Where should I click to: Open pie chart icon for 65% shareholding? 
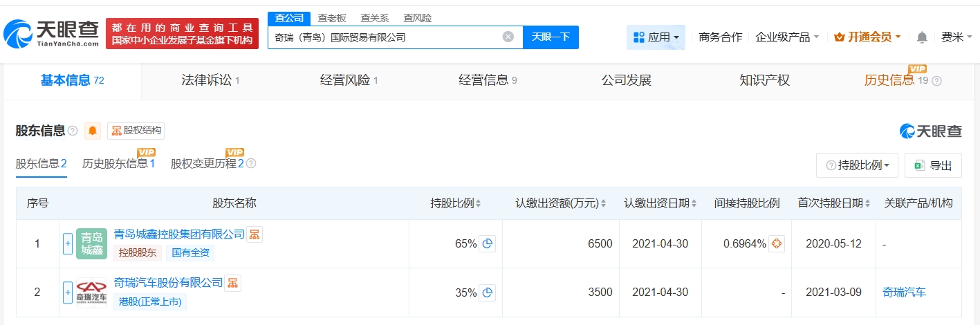(x=488, y=243)
